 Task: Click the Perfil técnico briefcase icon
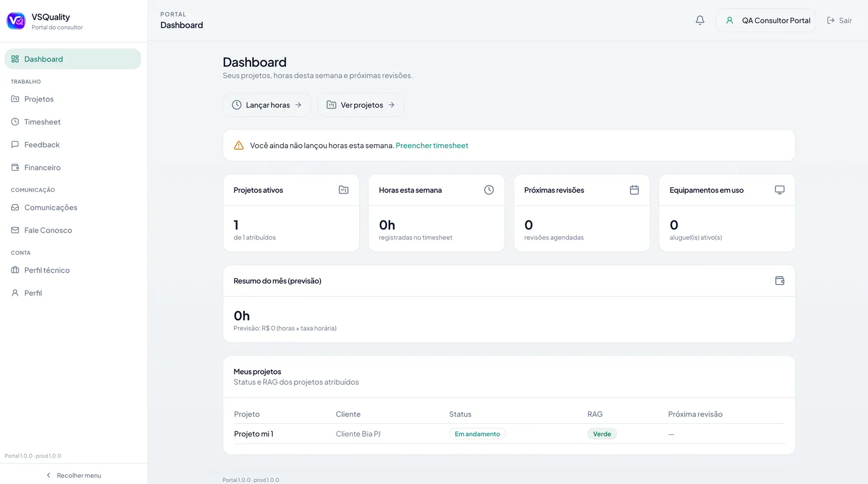tap(15, 270)
